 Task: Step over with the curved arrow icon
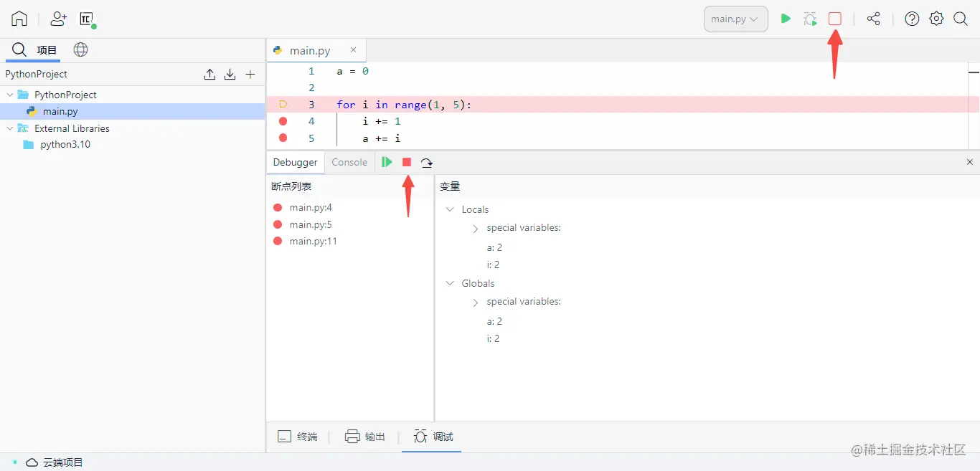pos(427,163)
